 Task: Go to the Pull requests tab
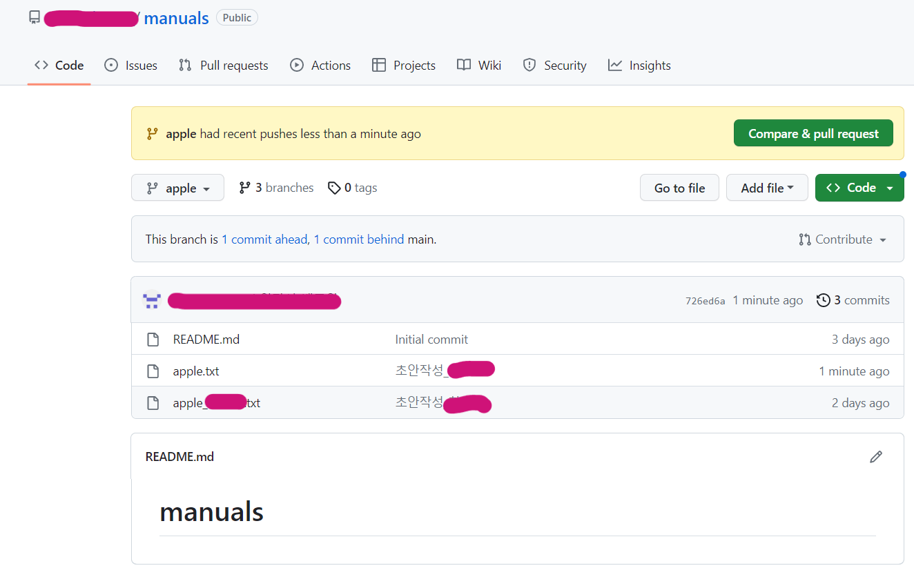223,66
